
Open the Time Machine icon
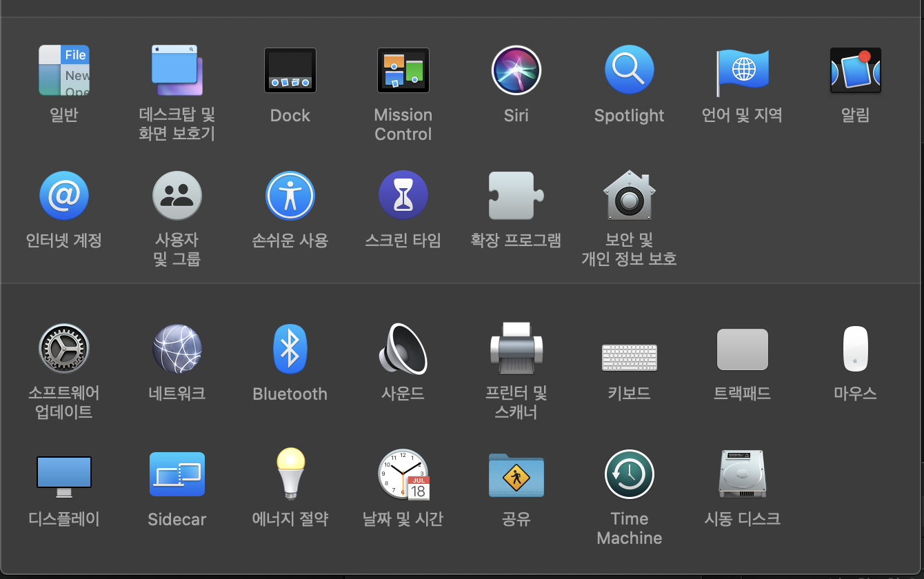(x=630, y=474)
